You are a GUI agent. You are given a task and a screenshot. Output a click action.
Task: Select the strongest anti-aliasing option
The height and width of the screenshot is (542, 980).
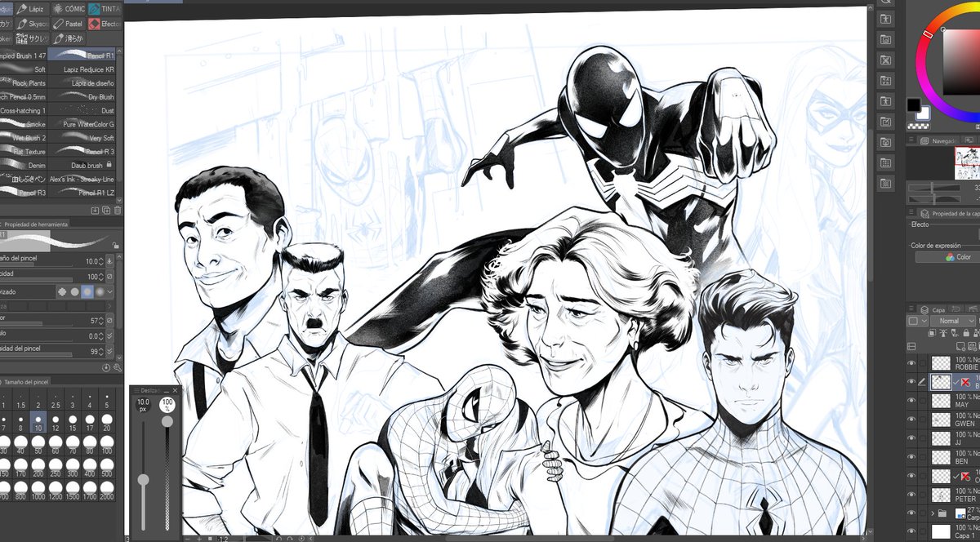coord(100,291)
